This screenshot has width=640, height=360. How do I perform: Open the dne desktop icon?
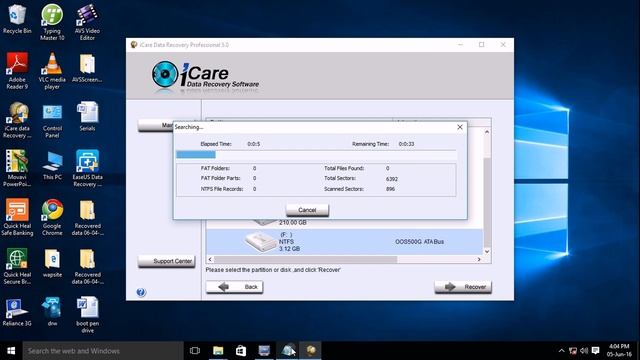52,312
